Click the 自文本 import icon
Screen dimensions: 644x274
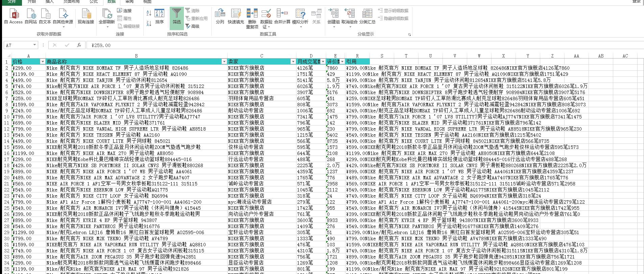click(45, 16)
